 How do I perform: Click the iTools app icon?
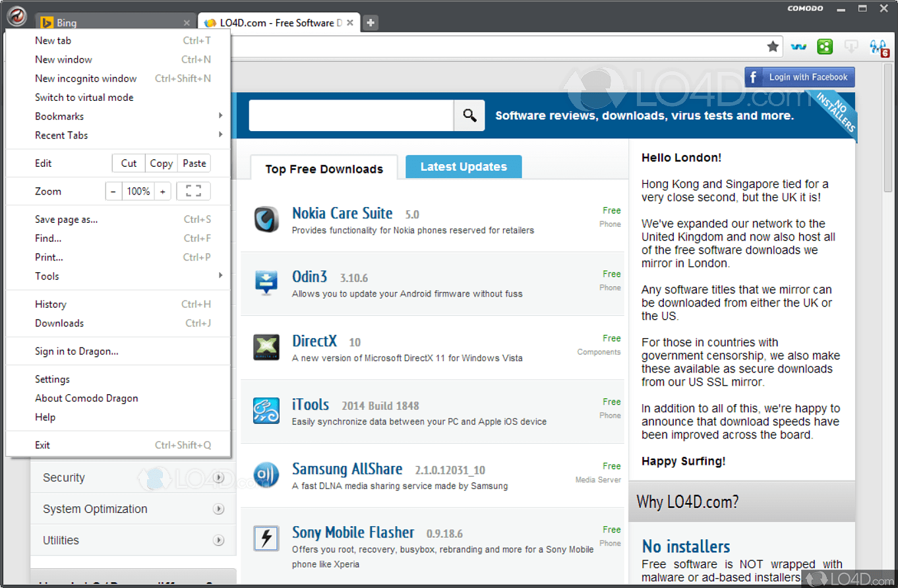coord(266,411)
